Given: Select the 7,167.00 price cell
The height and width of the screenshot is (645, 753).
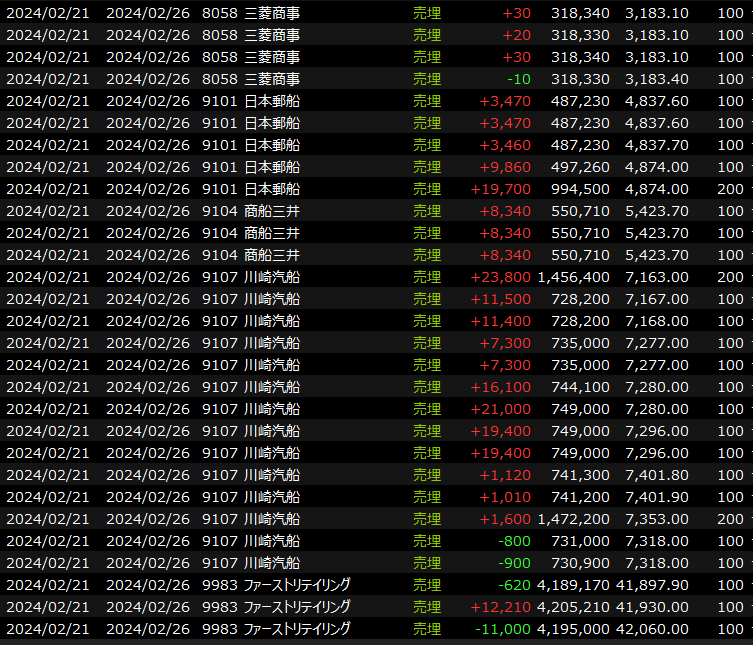Looking at the screenshot, I should 656,299.
